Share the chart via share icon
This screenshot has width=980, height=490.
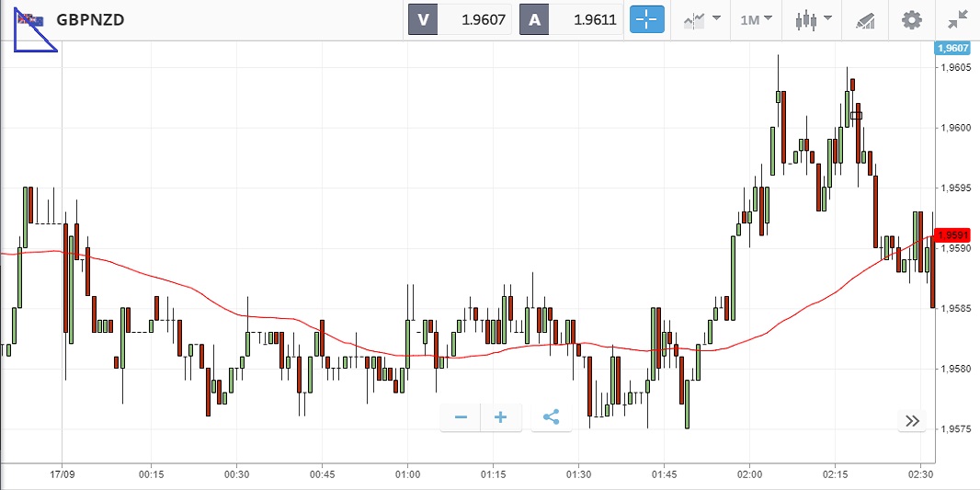[x=551, y=417]
